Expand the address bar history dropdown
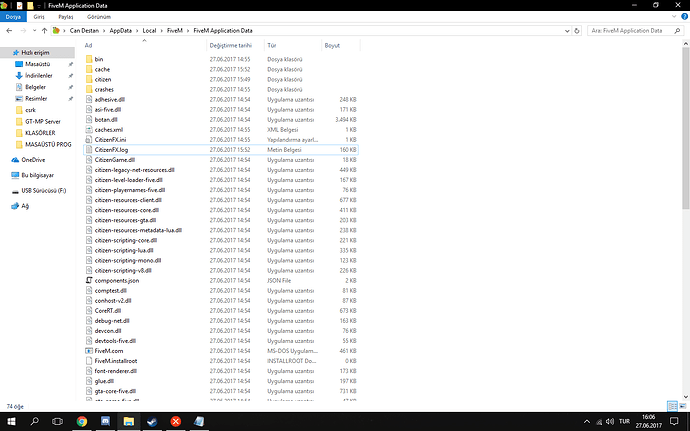 (567, 31)
